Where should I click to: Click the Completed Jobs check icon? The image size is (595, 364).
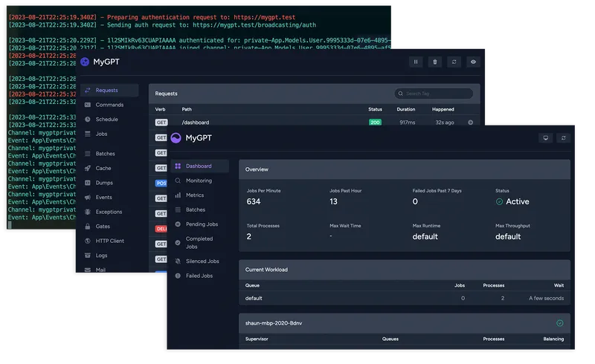coord(178,243)
